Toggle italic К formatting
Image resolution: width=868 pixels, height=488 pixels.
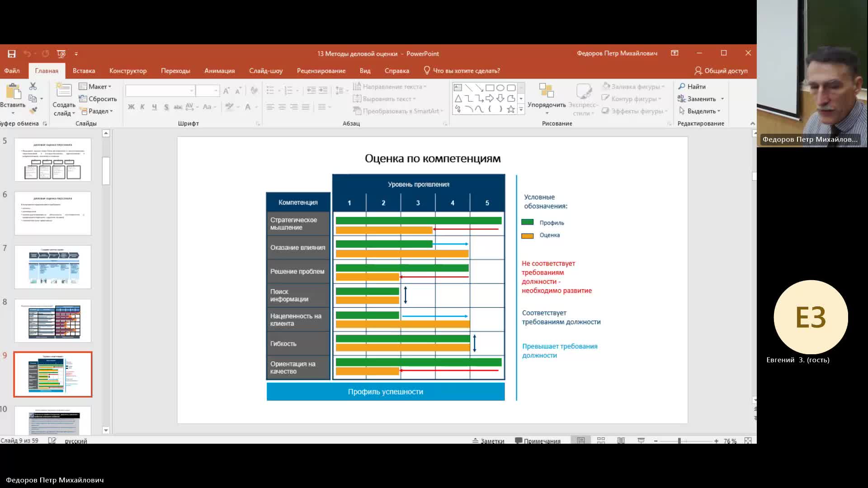click(142, 107)
